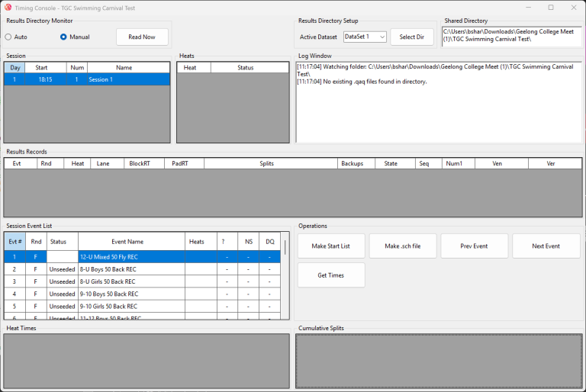586x392 pixels.
Task: Click the Event Name column header
Action: click(x=130, y=242)
